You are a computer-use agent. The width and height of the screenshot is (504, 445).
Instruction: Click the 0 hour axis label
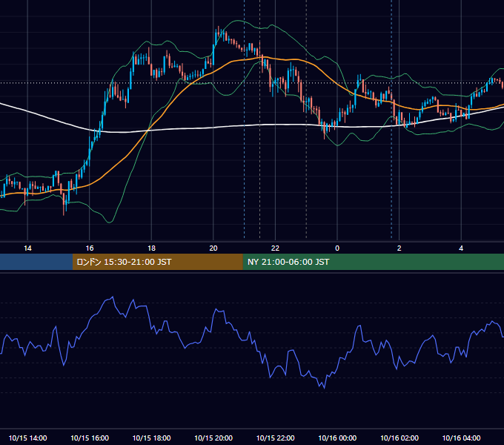(x=337, y=248)
